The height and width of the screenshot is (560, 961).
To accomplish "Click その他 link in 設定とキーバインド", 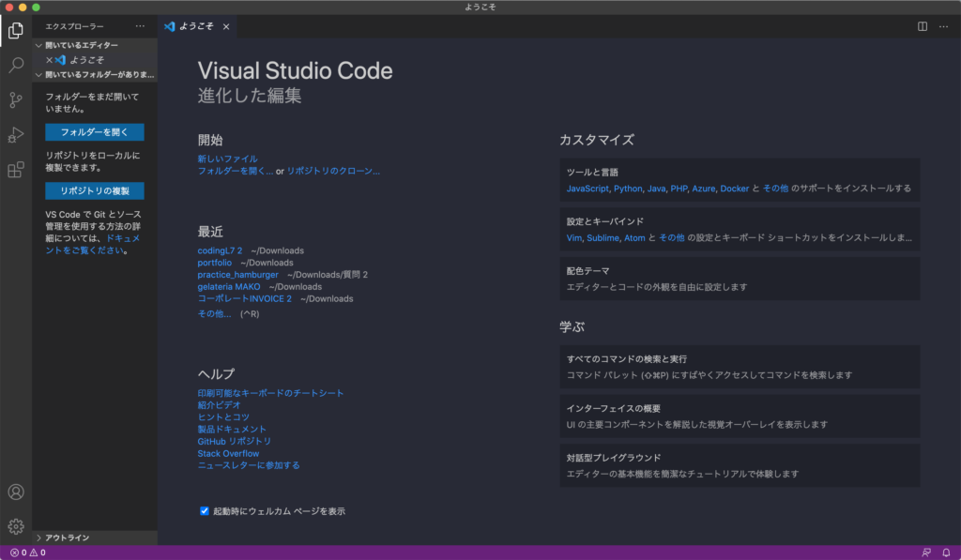I will [672, 237].
